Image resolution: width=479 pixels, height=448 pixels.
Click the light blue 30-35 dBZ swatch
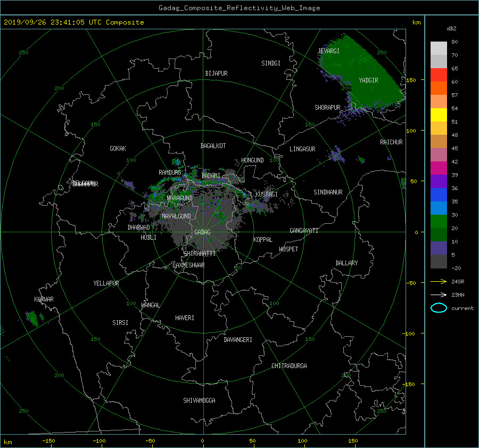[x=439, y=208]
